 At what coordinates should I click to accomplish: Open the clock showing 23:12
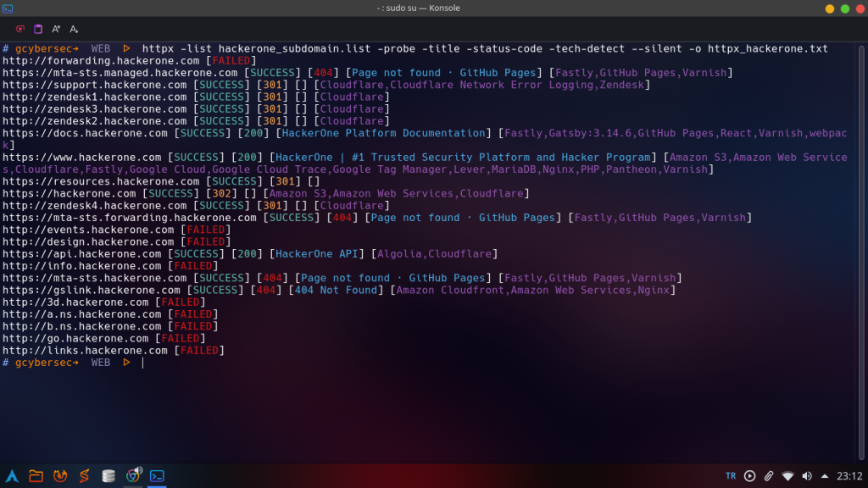pyautogui.click(x=849, y=476)
